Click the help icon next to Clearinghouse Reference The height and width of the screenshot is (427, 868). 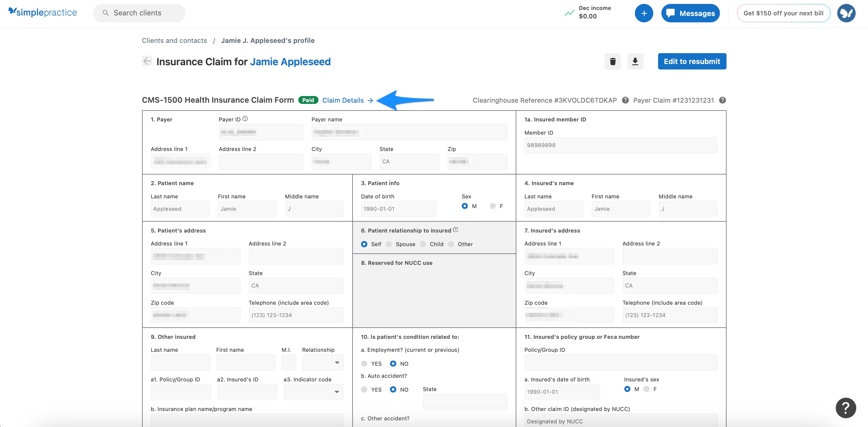625,100
